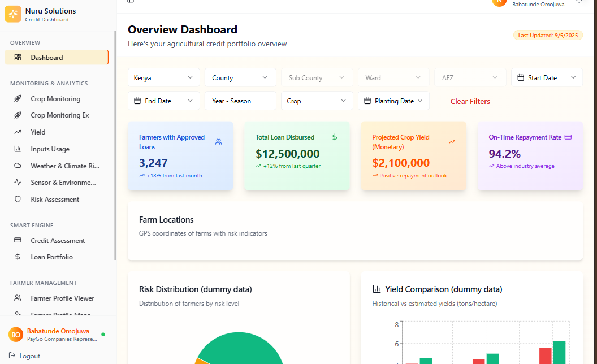This screenshot has width=597, height=364.
Task: Open the Sub County filter dropdown
Action: click(x=317, y=77)
